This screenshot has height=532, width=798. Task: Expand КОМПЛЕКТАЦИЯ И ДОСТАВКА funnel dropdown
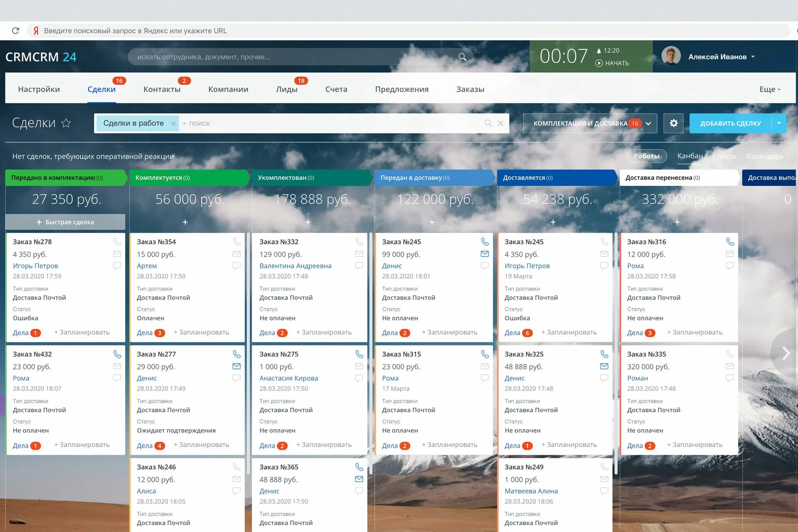pos(648,123)
